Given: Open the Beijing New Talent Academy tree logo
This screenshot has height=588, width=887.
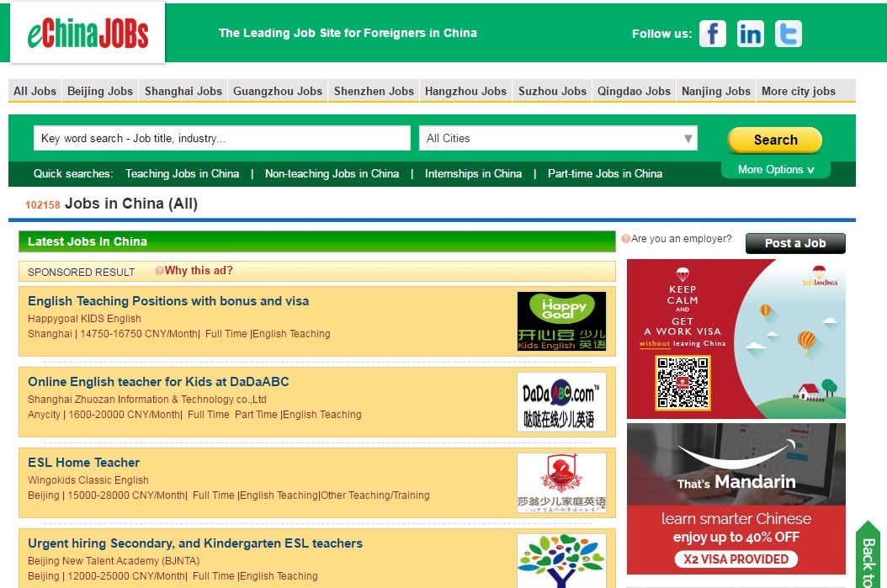Looking at the screenshot, I should click(561, 561).
